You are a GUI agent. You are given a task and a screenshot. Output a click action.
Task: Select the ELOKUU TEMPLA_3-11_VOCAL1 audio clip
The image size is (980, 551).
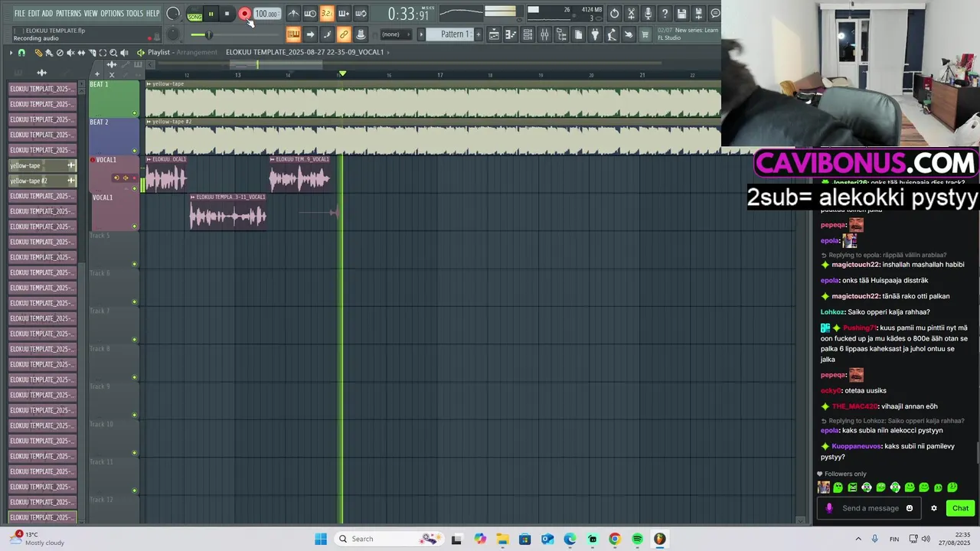coord(228,212)
